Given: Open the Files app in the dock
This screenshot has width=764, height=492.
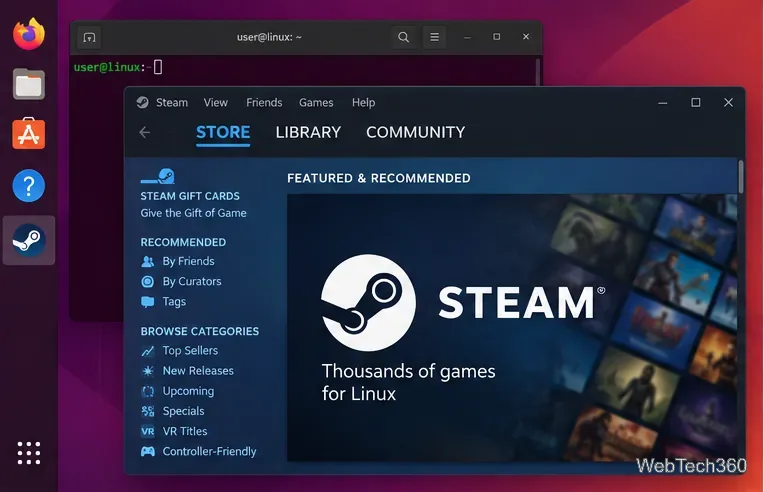Looking at the screenshot, I should 29,84.
